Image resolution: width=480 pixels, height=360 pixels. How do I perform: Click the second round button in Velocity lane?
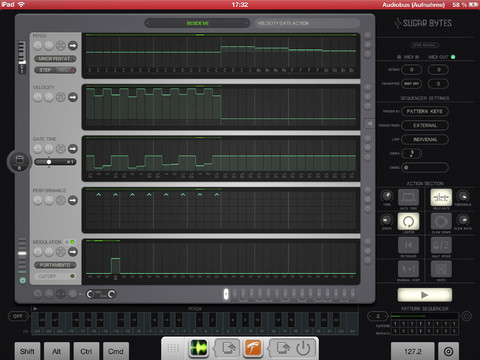click(x=49, y=97)
